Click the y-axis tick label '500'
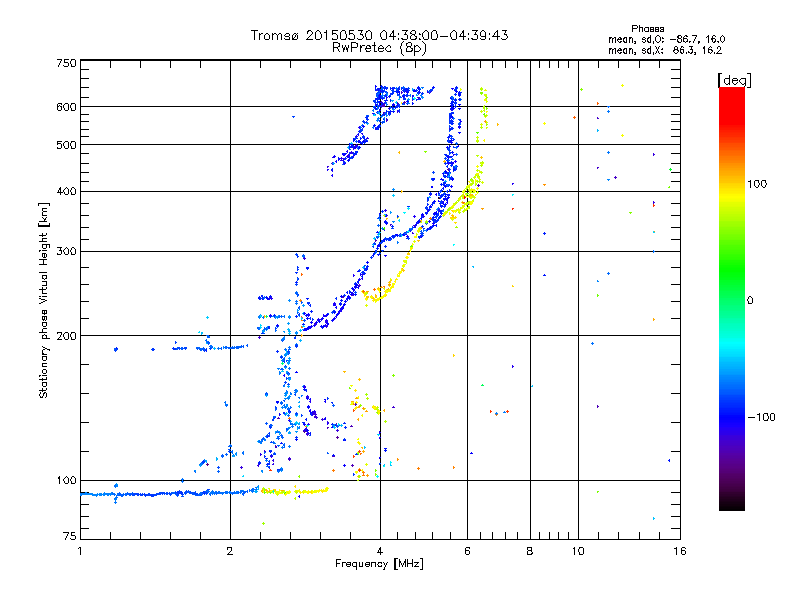Viewport: 800px width, 600px height. pyautogui.click(x=66, y=145)
